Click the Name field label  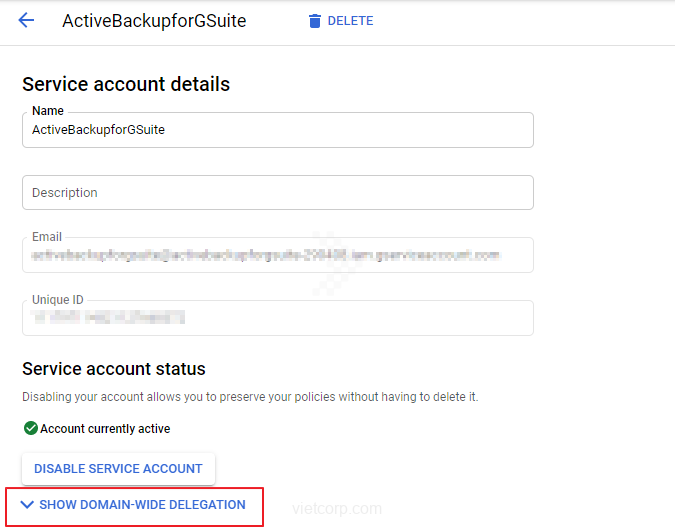(x=47, y=111)
